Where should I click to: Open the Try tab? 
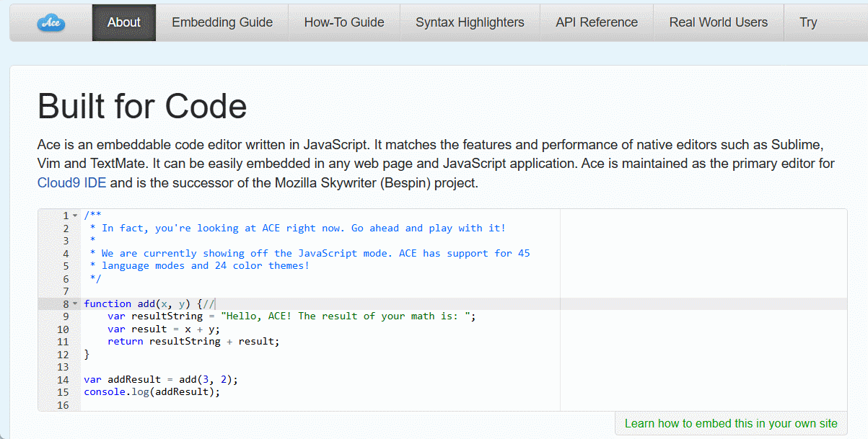coord(808,22)
